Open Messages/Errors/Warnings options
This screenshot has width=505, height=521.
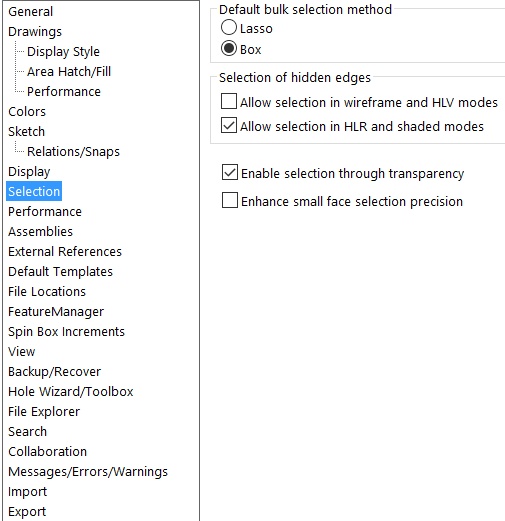[x=88, y=472]
